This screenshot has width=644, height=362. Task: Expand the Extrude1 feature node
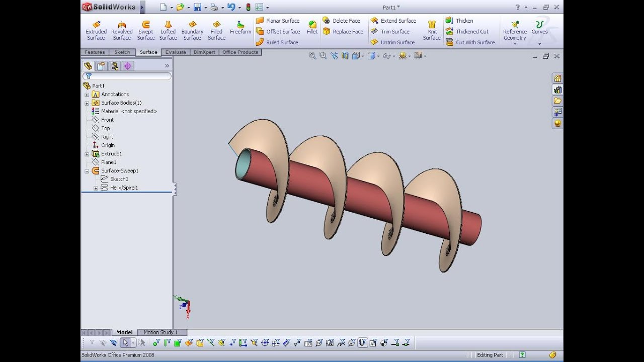[87, 154]
